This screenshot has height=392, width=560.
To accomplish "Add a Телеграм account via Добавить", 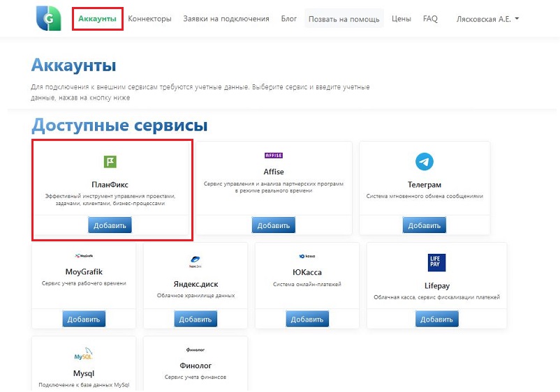I will tap(425, 225).
